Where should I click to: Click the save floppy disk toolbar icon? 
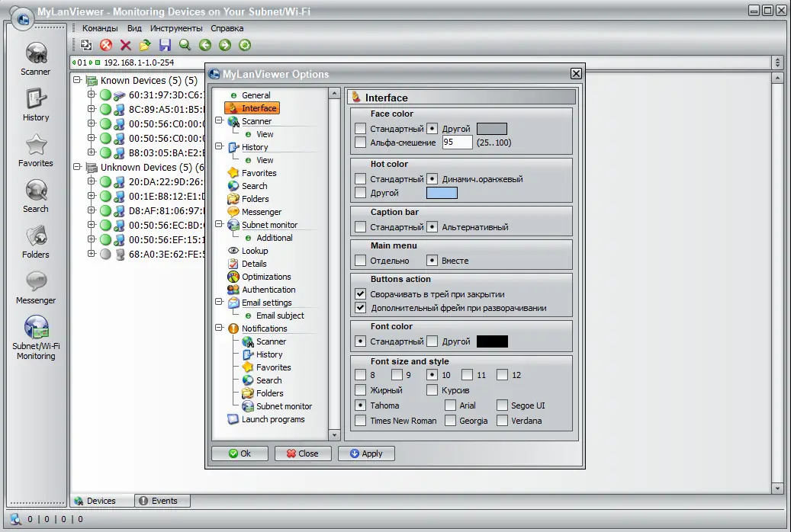pyautogui.click(x=165, y=45)
